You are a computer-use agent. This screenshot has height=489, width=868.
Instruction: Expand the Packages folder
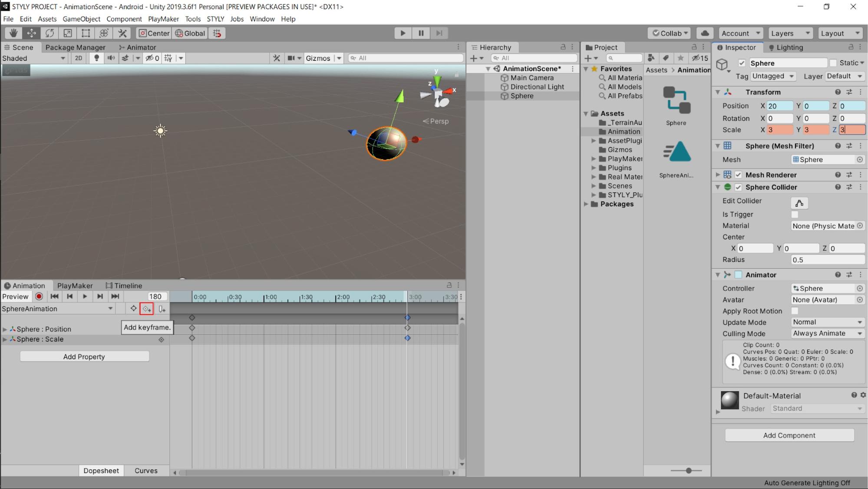(586, 204)
